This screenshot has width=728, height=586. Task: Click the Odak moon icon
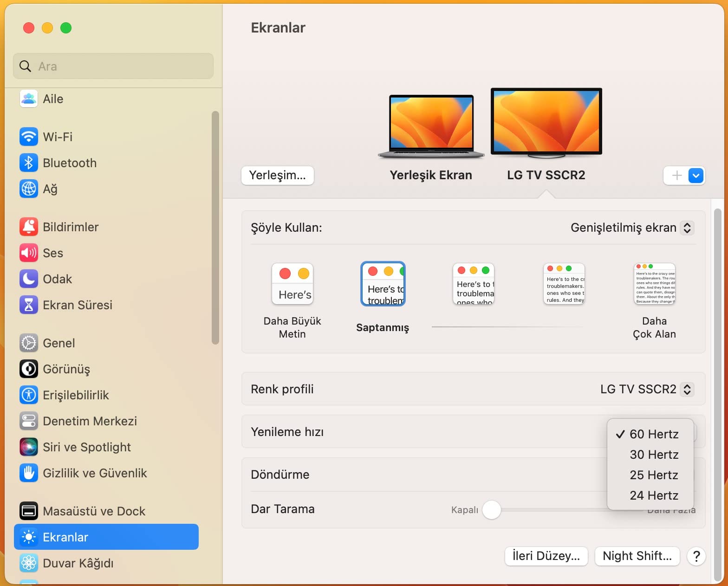(x=29, y=279)
